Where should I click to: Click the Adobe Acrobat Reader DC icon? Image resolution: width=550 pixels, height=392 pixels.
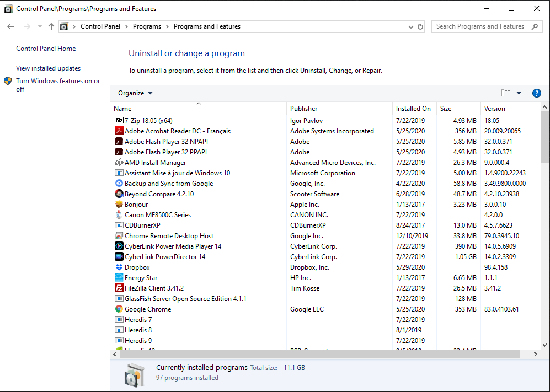pyautogui.click(x=119, y=131)
